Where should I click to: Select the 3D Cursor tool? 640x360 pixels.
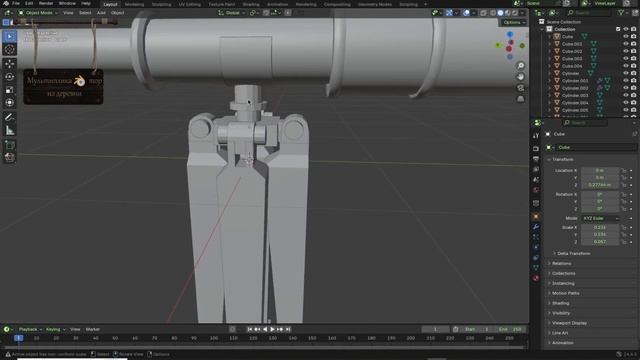click(x=10, y=49)
